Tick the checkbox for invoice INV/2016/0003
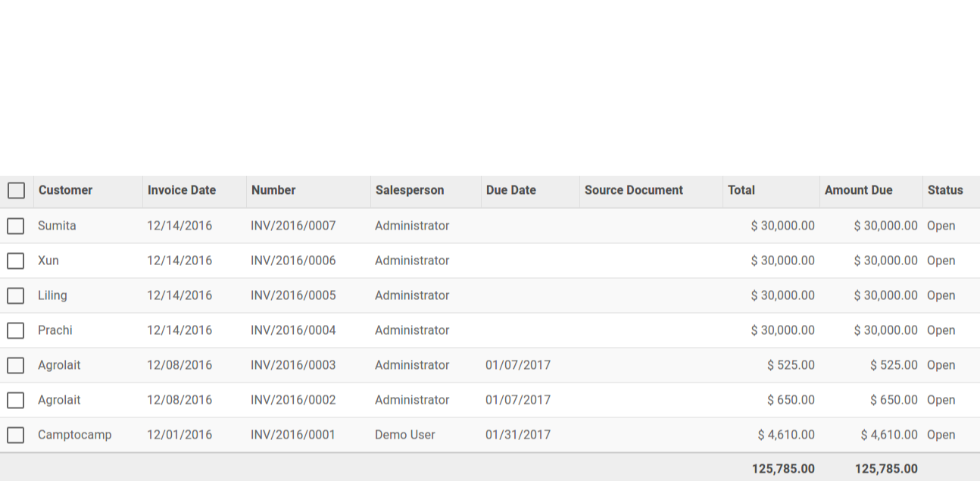Image resolution: width=980 pixels, height=481 pixels. point(16,365)
